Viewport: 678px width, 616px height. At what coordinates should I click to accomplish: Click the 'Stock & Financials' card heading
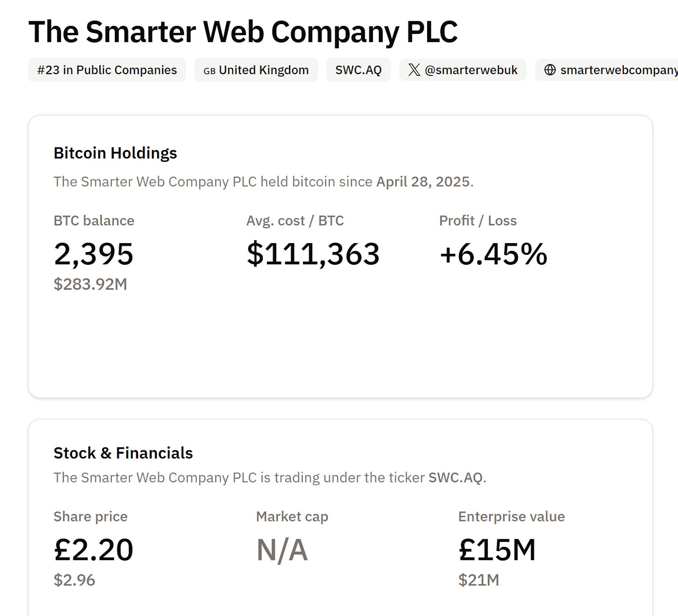coord(123,453)
